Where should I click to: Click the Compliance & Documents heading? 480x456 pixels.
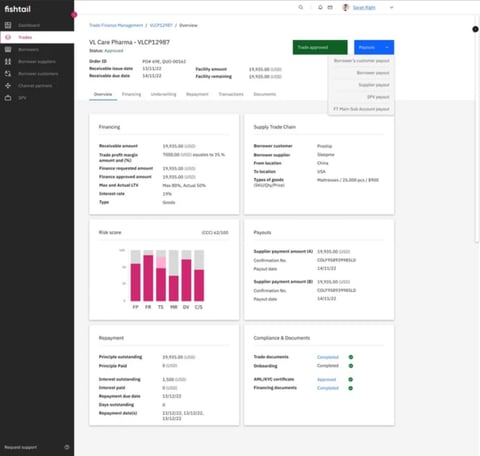[282, 338]
